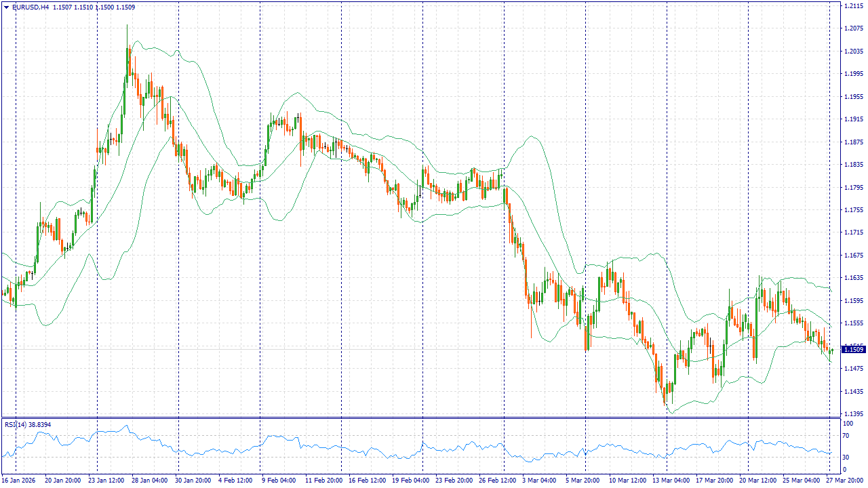The height and width of the screenshot is (488, 868).
Task: Click the RSI scale level 100 label
Action: pyautogui.click(x=846, y=424)
